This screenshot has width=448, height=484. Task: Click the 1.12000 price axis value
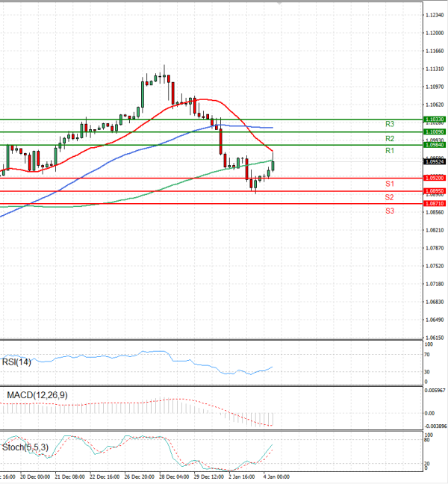[x=435, y=33]
